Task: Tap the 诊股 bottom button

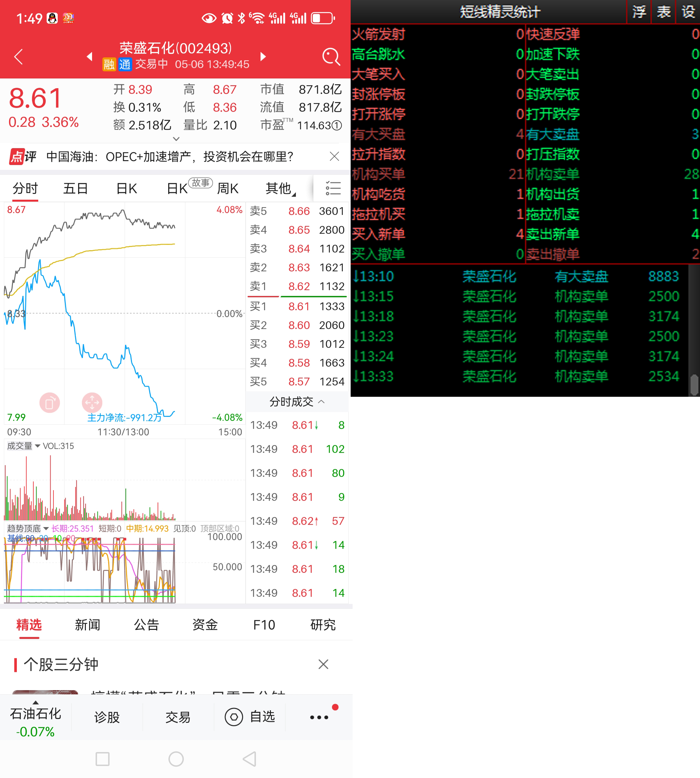Action: (107, 717)
